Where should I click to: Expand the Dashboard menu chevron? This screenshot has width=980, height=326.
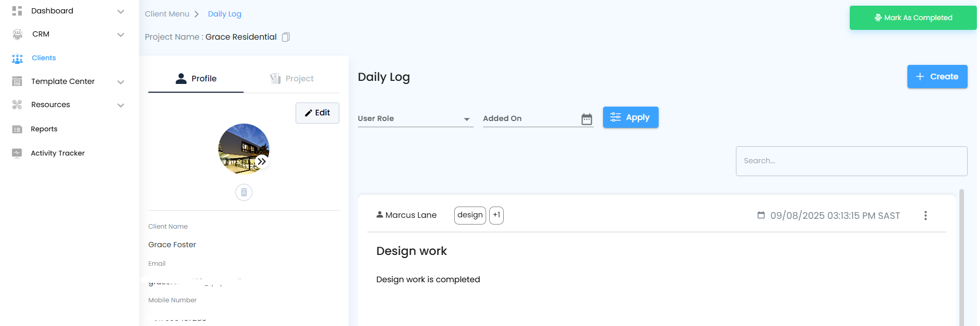coord(121,11)
